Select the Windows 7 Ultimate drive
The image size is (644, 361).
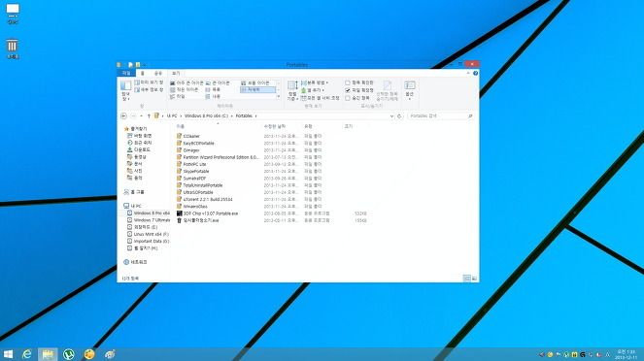tap(148, 220)
